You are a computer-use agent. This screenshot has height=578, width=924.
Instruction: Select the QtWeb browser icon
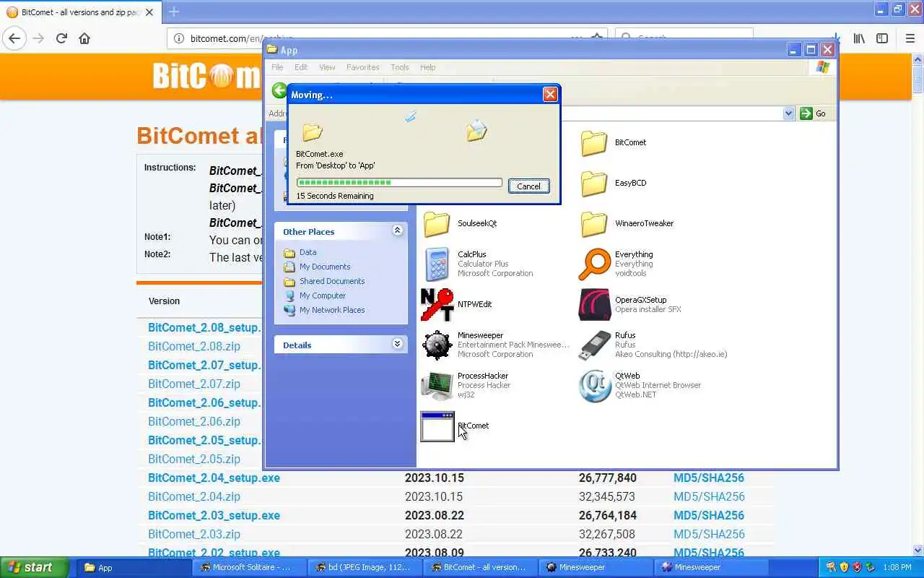pyautogui.click(x=595, y=385)
